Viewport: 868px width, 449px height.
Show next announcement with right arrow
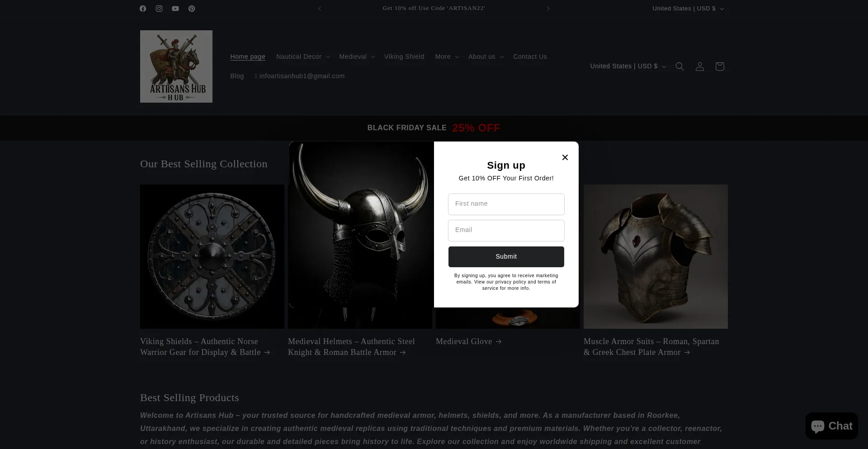pyautogui.click(x=548, y=9)
